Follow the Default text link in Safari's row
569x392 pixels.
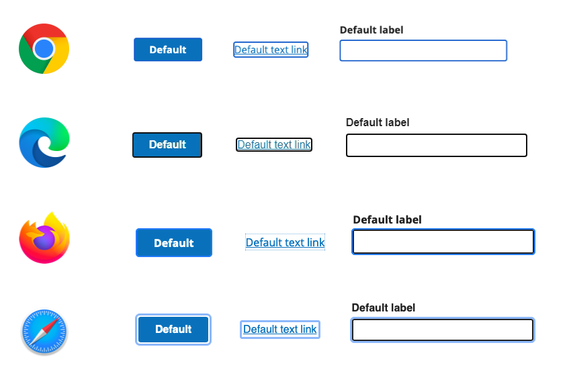[x=279, y=330]
